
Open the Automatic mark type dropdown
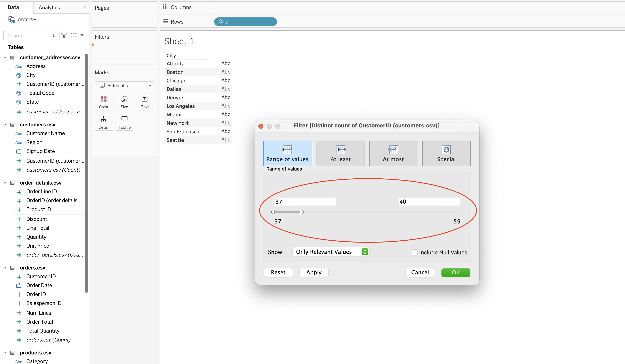click(x=124, y=86)
